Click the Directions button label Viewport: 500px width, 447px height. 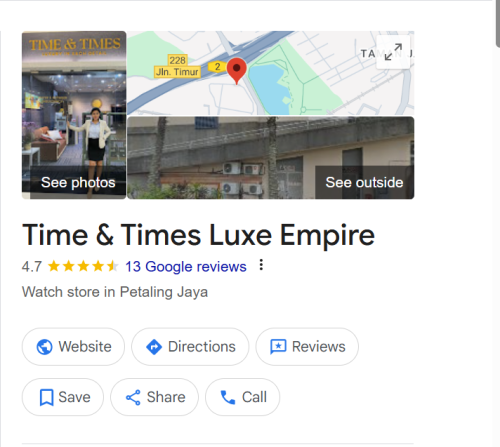202,347
